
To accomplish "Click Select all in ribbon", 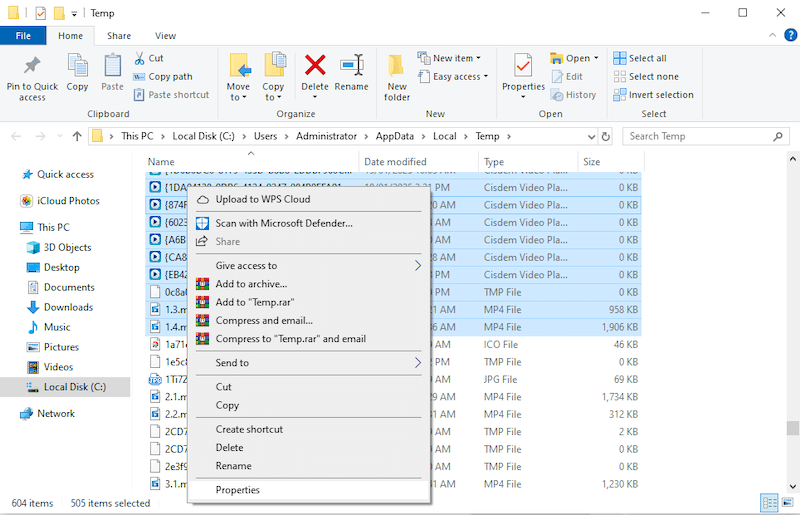I will pyautogui.click(x=647, y=58).
